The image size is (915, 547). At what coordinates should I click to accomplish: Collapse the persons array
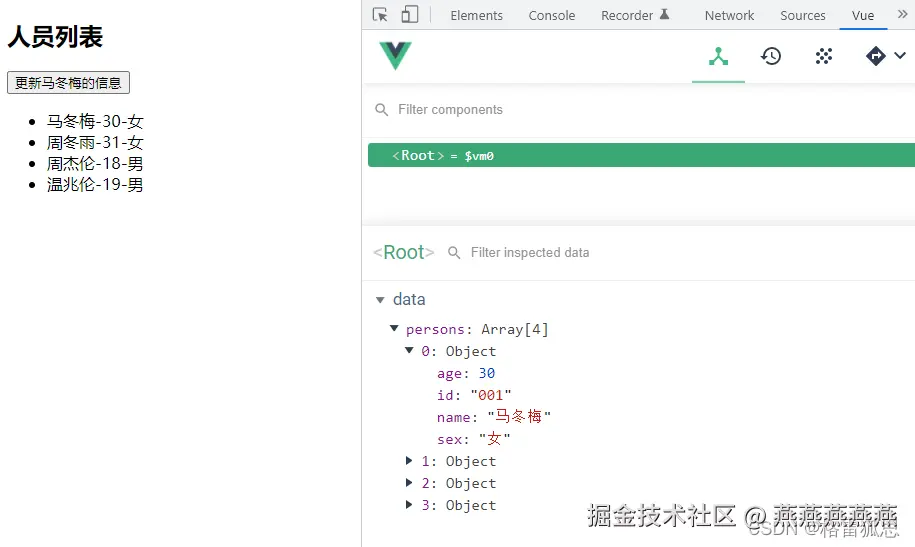click(395, 329)
